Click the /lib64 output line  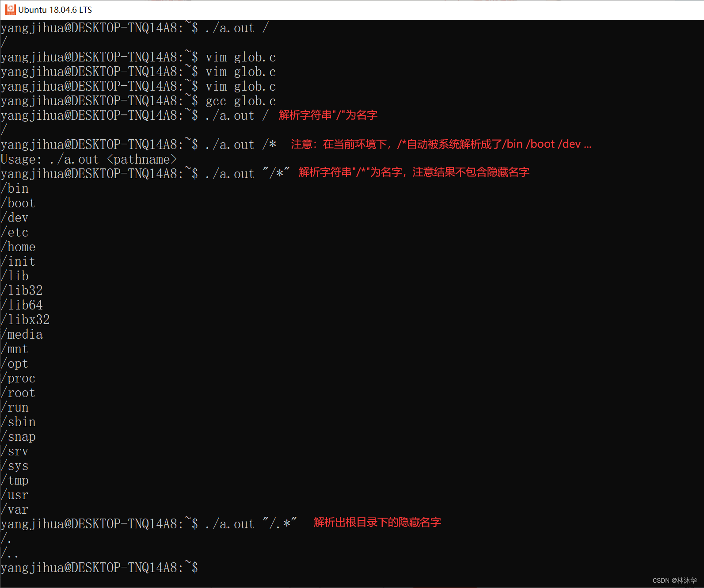coord(22,305)
